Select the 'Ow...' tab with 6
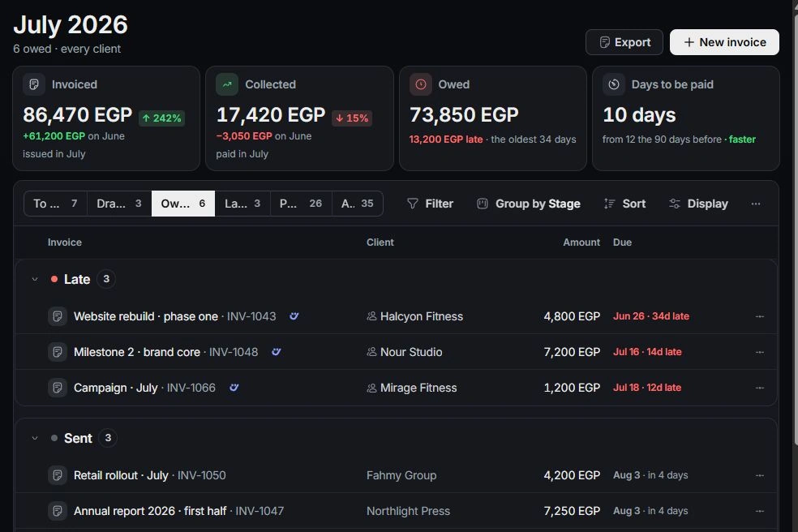Image resolution: width=798 pixels, height=532 pixels. [x=183, y=204]
